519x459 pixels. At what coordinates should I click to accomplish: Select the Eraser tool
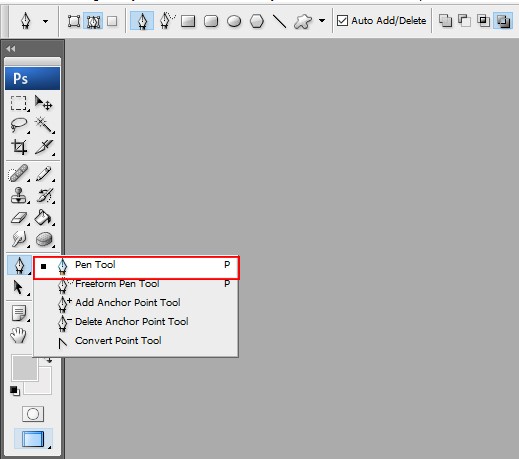pos(19,218)
